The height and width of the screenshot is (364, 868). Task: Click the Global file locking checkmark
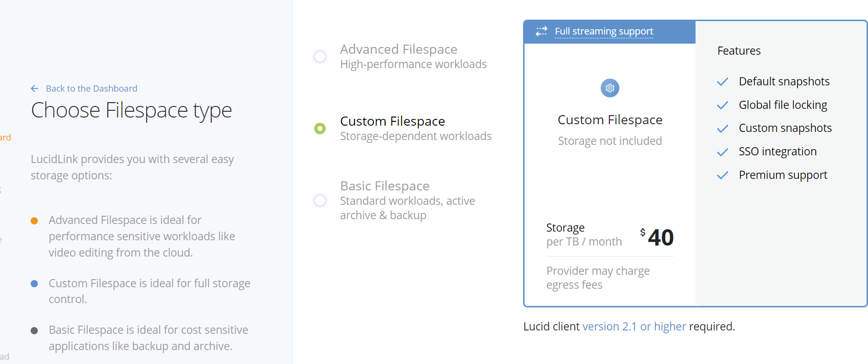click(x=722, y=106)
